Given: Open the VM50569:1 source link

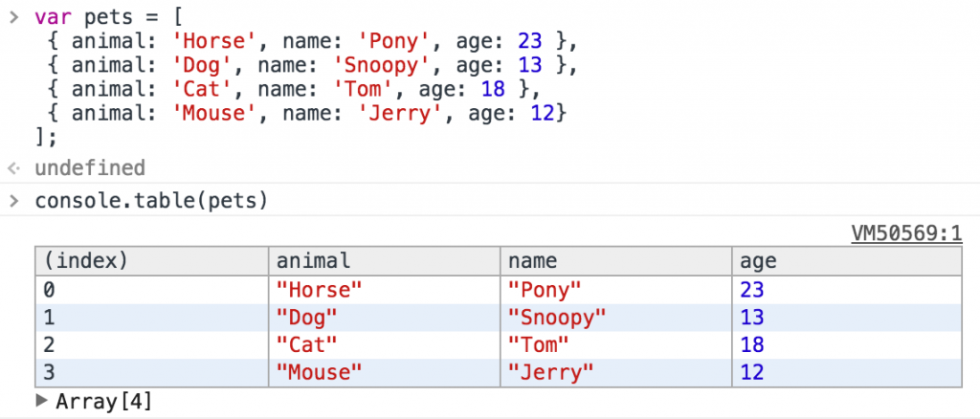Looking at the screenshot, I should 905,234.
